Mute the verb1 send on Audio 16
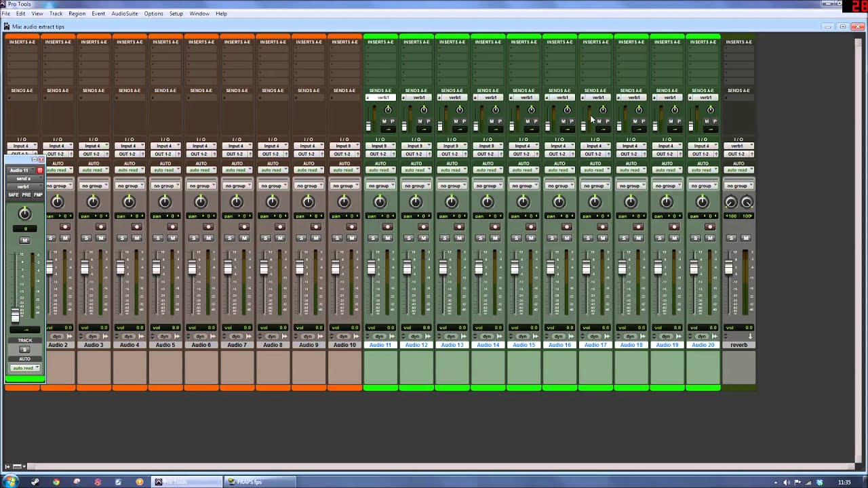The width and height of the screenshot is (868, 488). (x=563, y=121)
